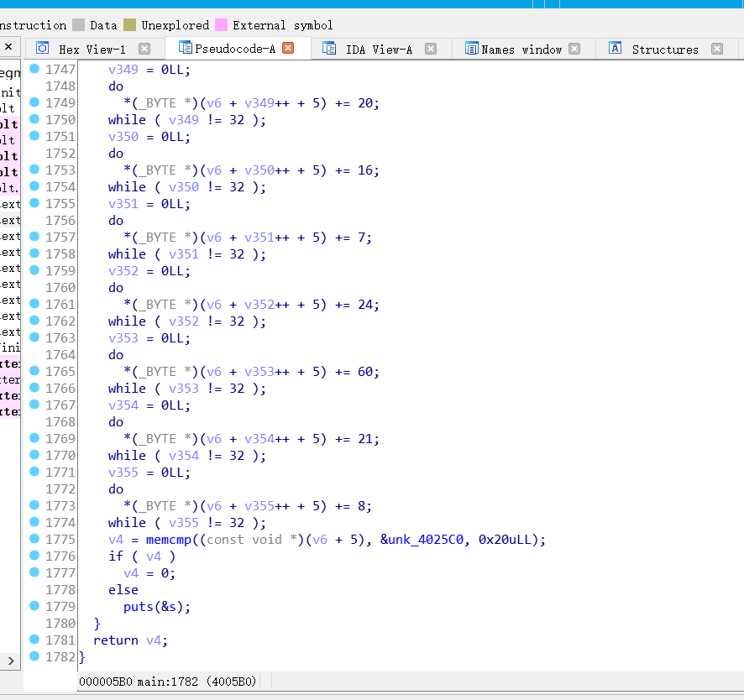The image size is (744, 700).
Task: Click the Structures tab icon
Action: [x=615, y=48]
